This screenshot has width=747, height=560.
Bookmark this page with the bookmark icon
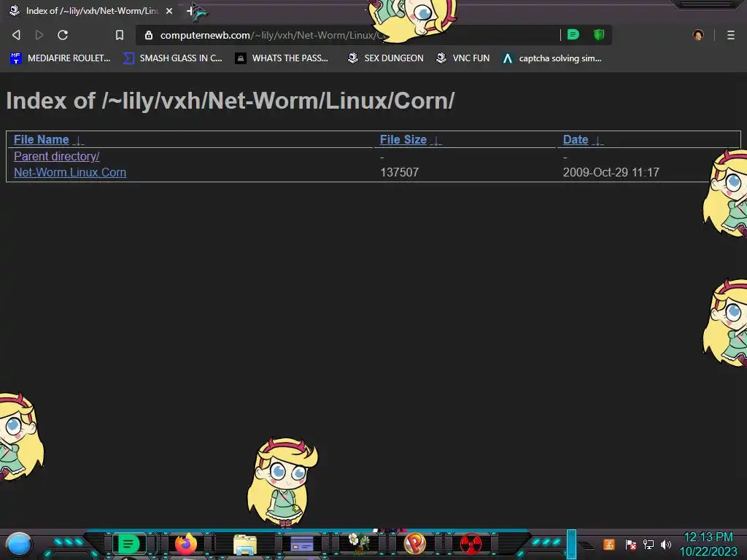tap(120, 35)
